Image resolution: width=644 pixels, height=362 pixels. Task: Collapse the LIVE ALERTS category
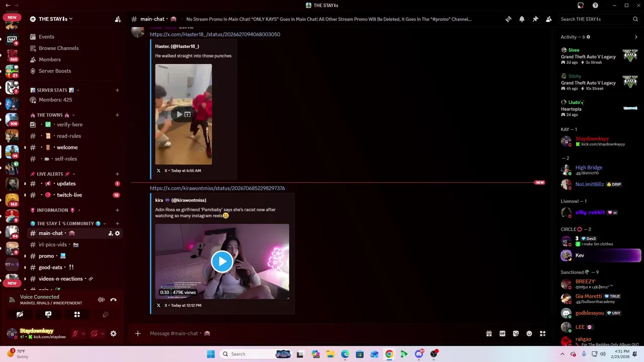point(53,174)
